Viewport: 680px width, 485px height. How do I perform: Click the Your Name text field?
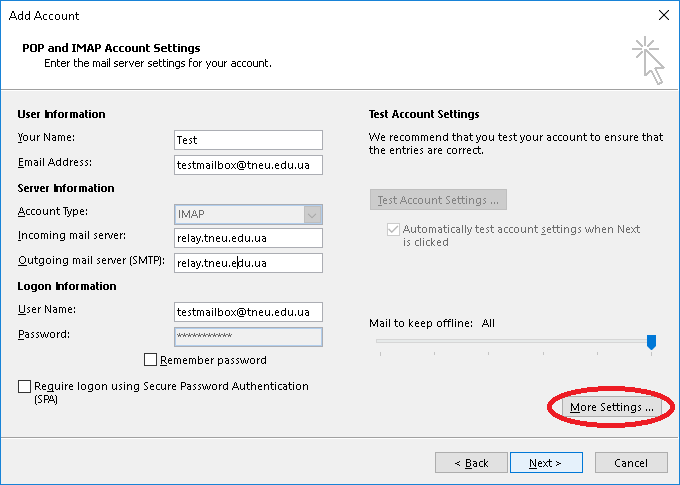coord(248,140)
